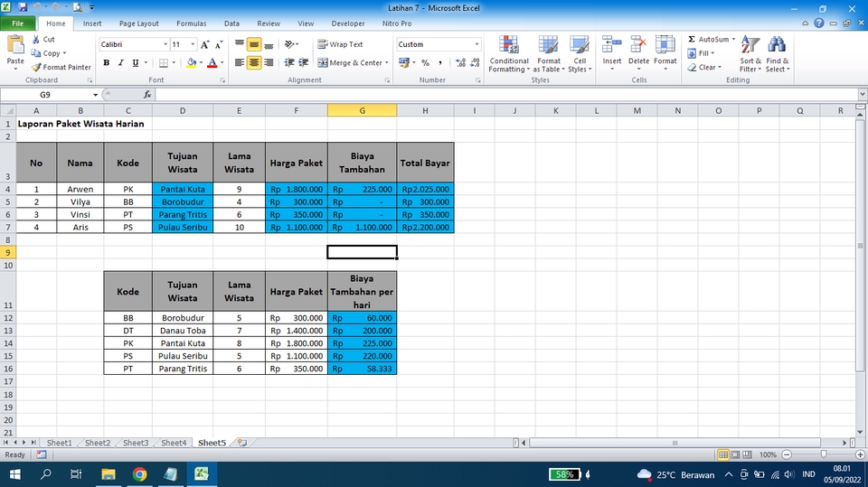Toggle Bold formatting

[x=107, y=62]
